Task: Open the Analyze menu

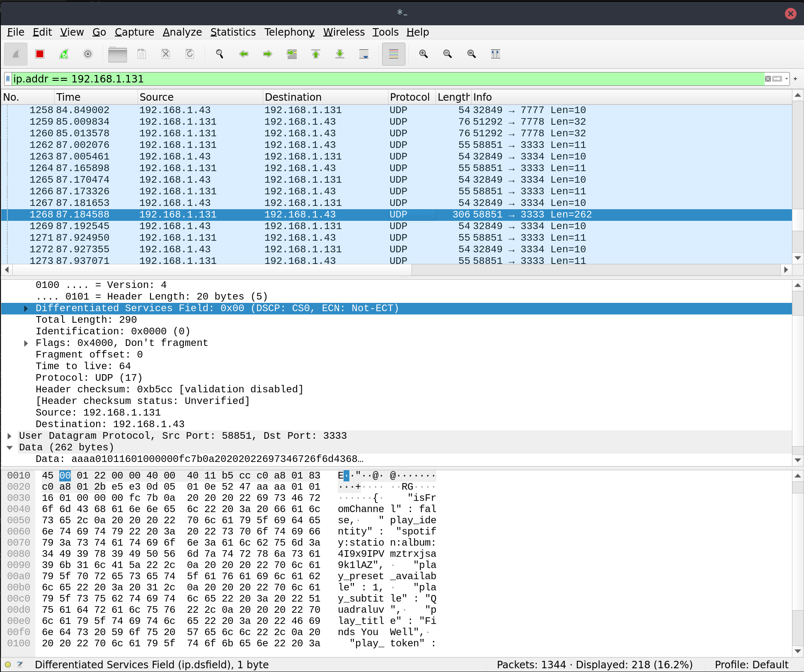Action: pyautogui.click(x=182, y=32)
